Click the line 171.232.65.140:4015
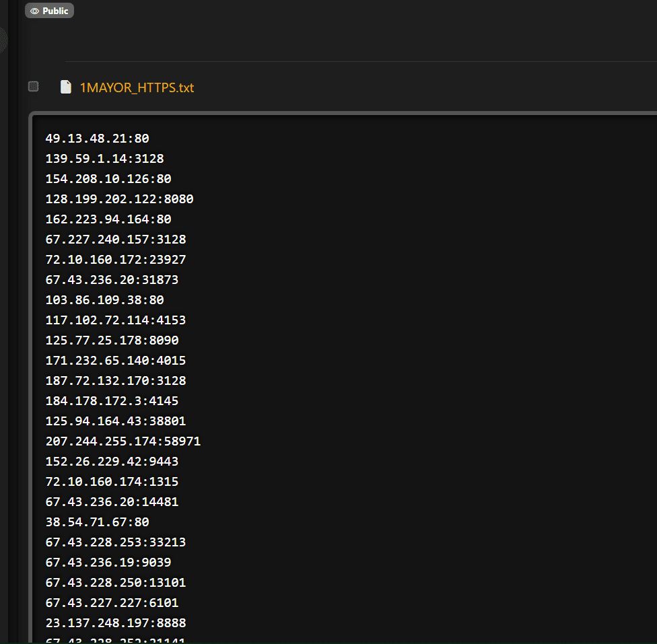This screenshot has width=657, height=644. click(x=116, y=361)
